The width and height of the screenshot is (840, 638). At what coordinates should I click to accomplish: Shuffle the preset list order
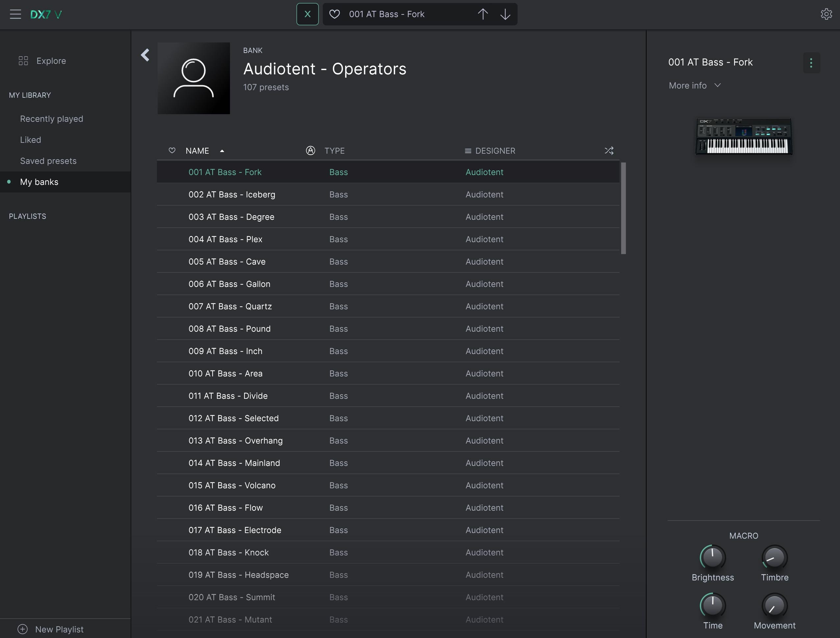coord(609,151)
